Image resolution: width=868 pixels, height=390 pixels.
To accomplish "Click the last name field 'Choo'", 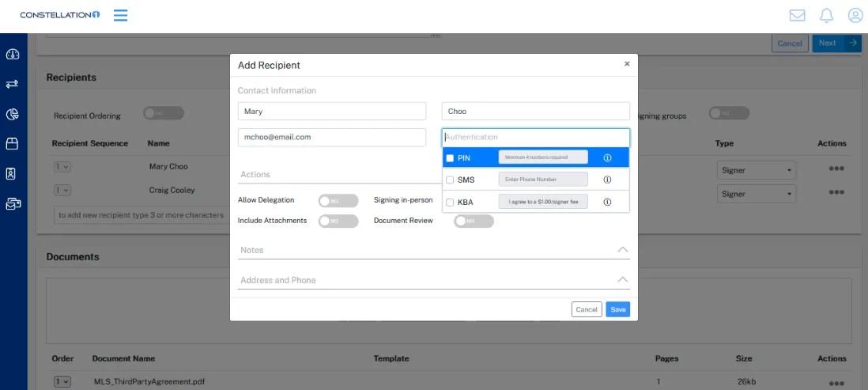I will [536, 111].
